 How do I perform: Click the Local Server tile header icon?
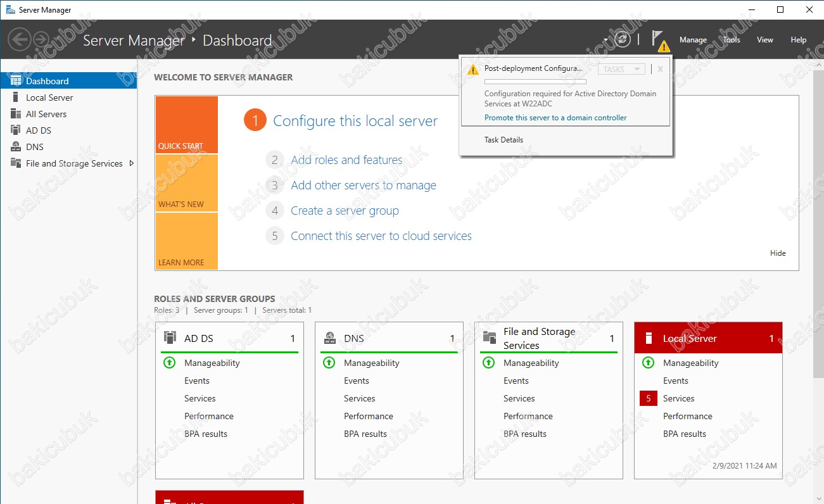pos(648,338)
